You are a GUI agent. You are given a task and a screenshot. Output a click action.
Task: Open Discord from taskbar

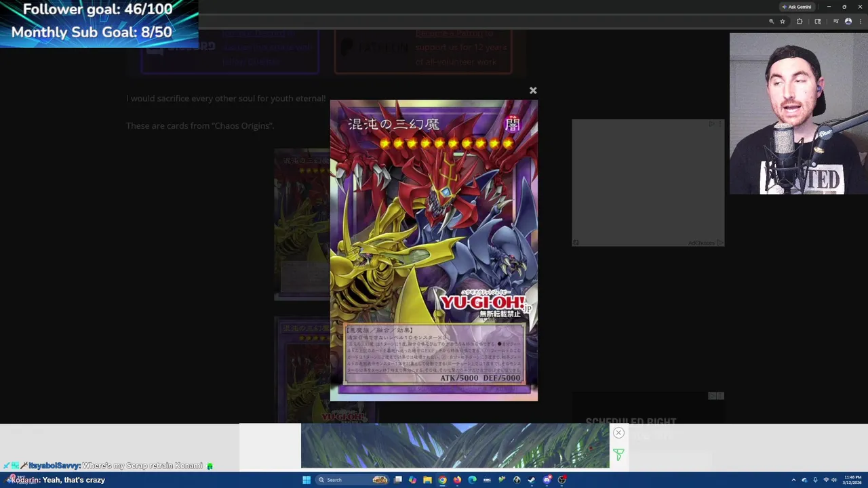[x=547, y=480]
